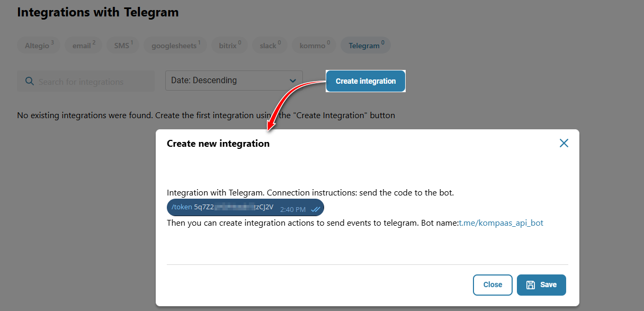Open the t.me/kompaas_api_bot link
This screenshot has height=311, width=644.
click(x=501, y=223)
